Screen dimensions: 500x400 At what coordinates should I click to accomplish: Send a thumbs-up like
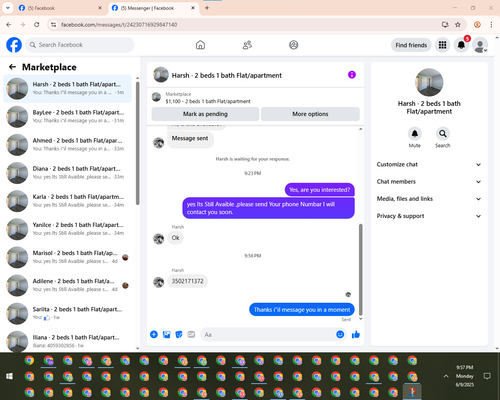click(x=356, y=334)
